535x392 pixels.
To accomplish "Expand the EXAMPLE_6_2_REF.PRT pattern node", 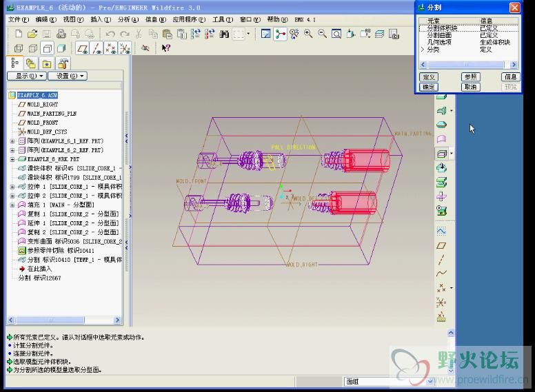I will click(12, 150).
